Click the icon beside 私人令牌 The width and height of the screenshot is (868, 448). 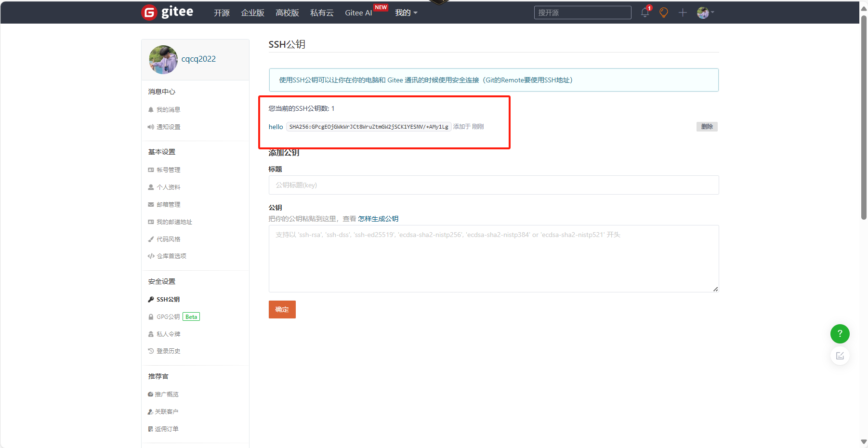click(151, 334)
